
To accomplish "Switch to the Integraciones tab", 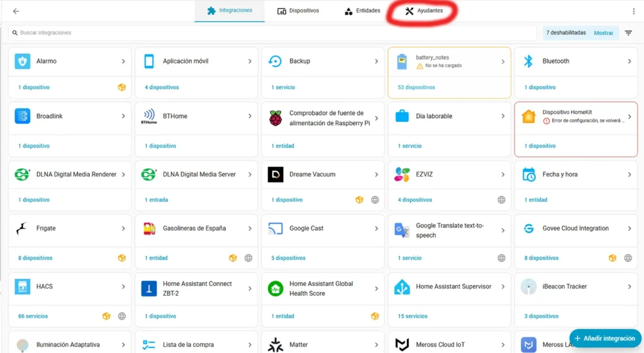I will [x=230, y=11].
